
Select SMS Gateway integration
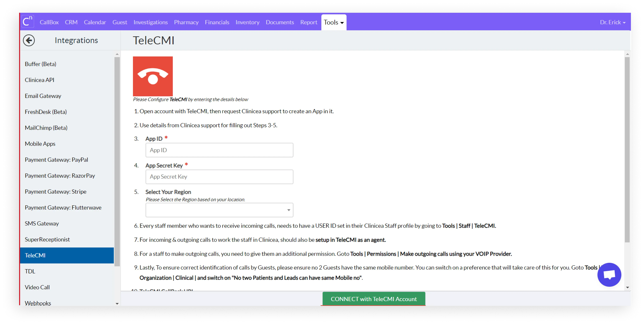tap(67, 224)
